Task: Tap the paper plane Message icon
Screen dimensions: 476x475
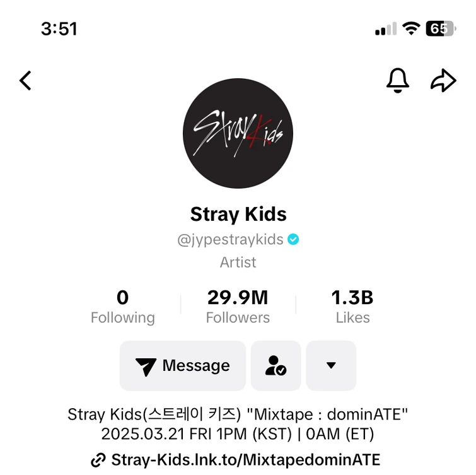Action: (x=146, y=367)
